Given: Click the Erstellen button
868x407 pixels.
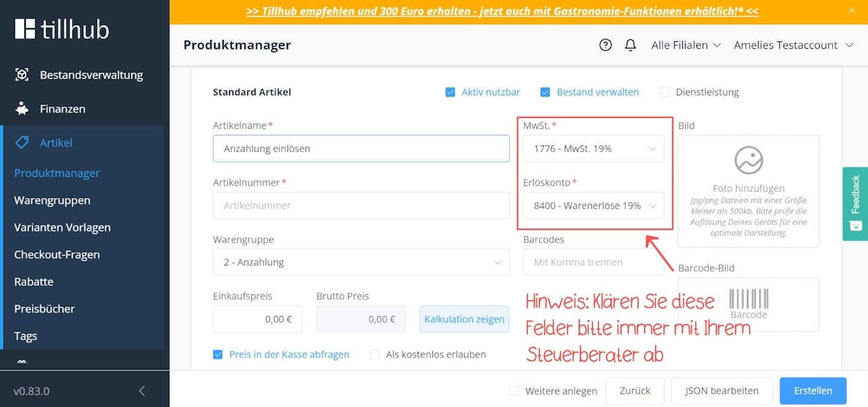Looking at the screenshot, I should click(x=812, y=391).
